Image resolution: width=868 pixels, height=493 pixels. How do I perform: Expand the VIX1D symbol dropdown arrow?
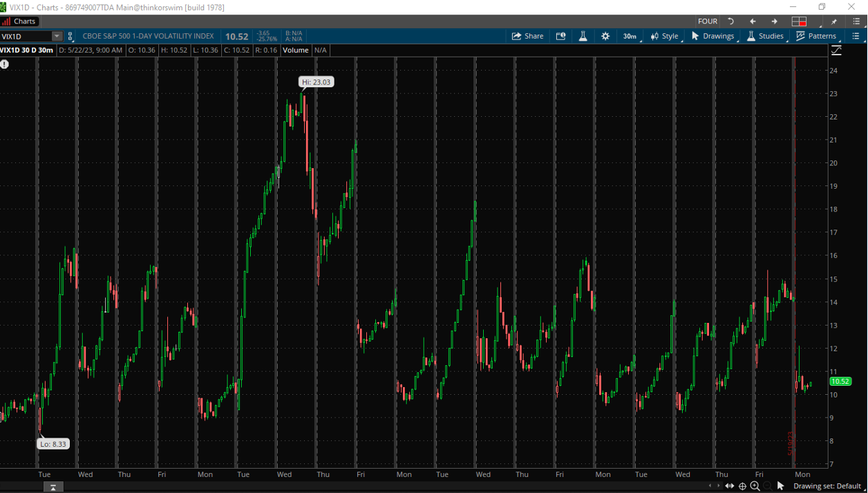click(x=57, y=37)
